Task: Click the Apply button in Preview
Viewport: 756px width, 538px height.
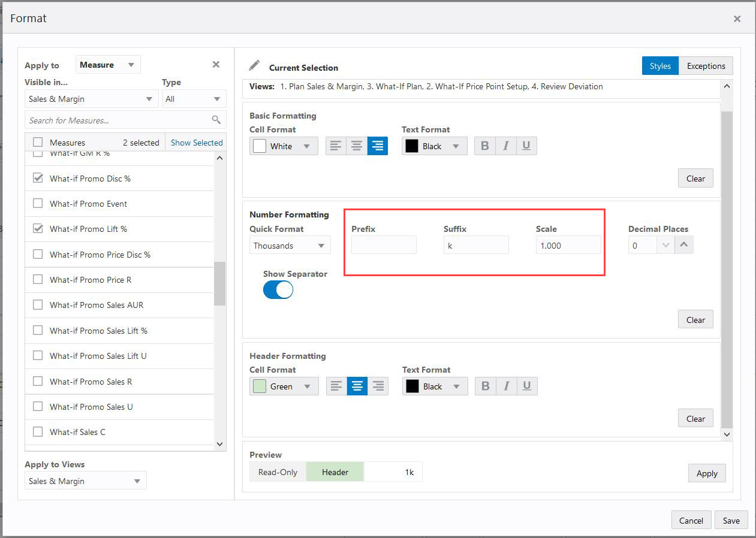Action: 707,473
